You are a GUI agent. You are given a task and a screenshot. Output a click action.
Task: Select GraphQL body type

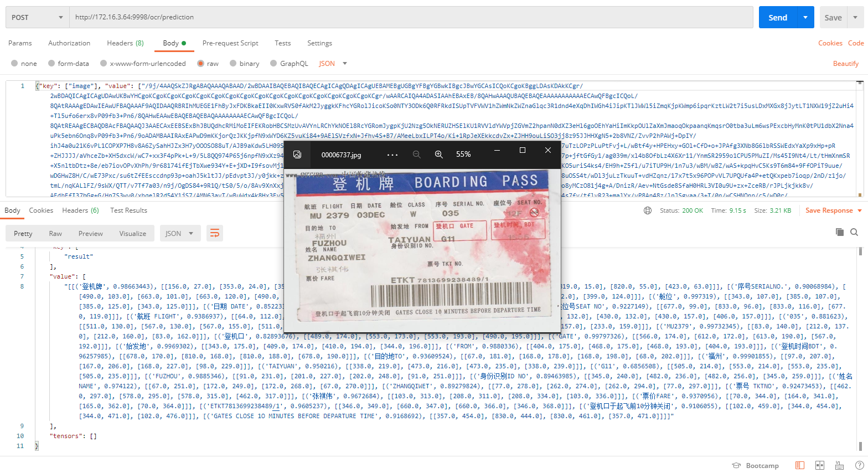point(289,64)
